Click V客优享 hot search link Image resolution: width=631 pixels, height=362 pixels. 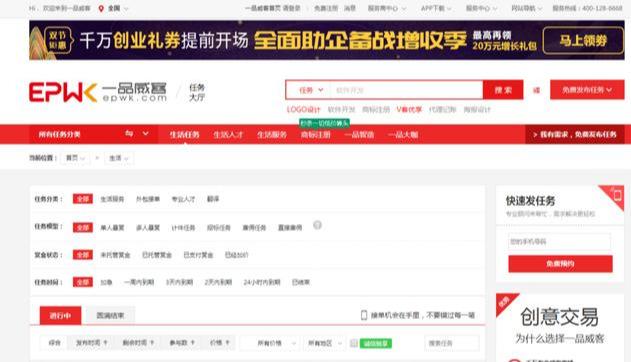point(409,109)
